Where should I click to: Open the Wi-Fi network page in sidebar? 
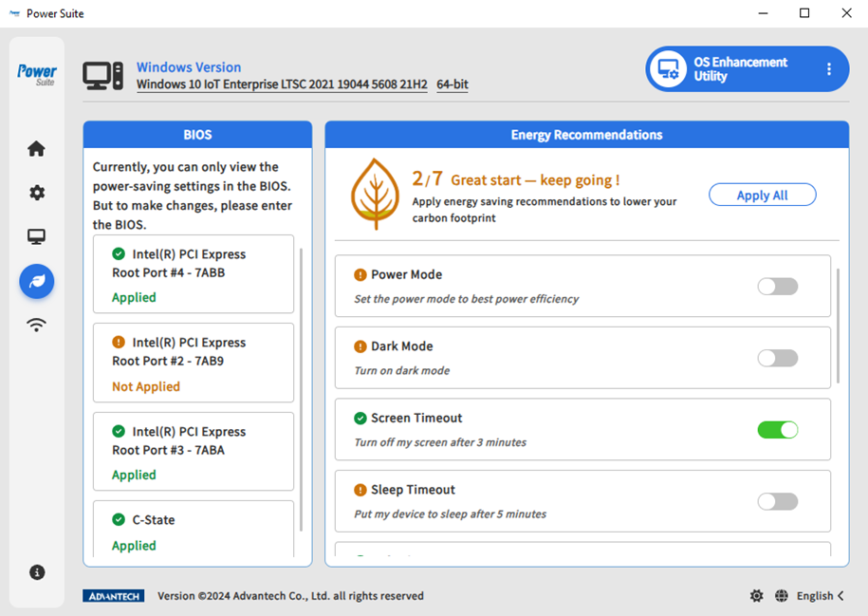click(x=36, y=325)
